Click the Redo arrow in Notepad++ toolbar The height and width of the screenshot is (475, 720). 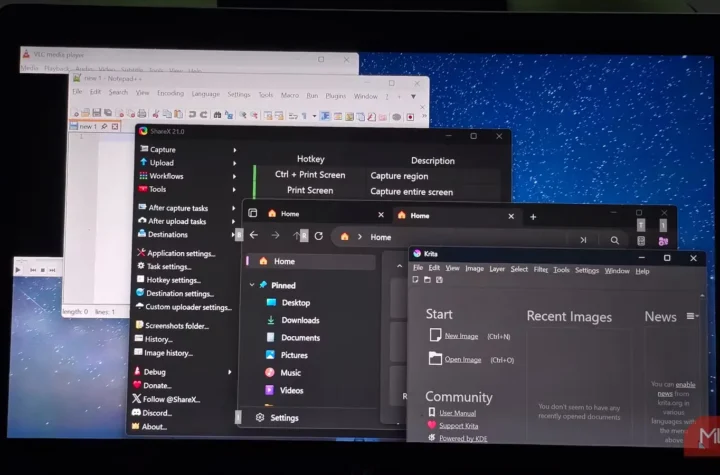pyautogui.click(x=203, y=114)
